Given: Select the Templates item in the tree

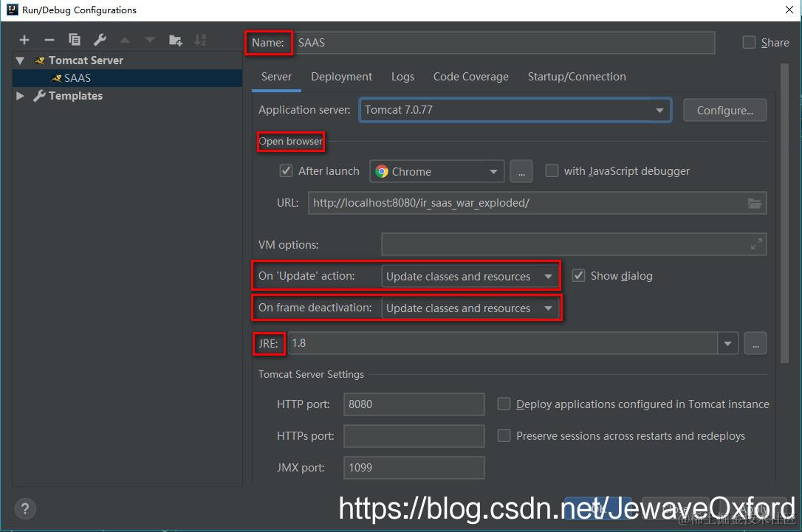Looking at the screenshot, I should point(75,96).
